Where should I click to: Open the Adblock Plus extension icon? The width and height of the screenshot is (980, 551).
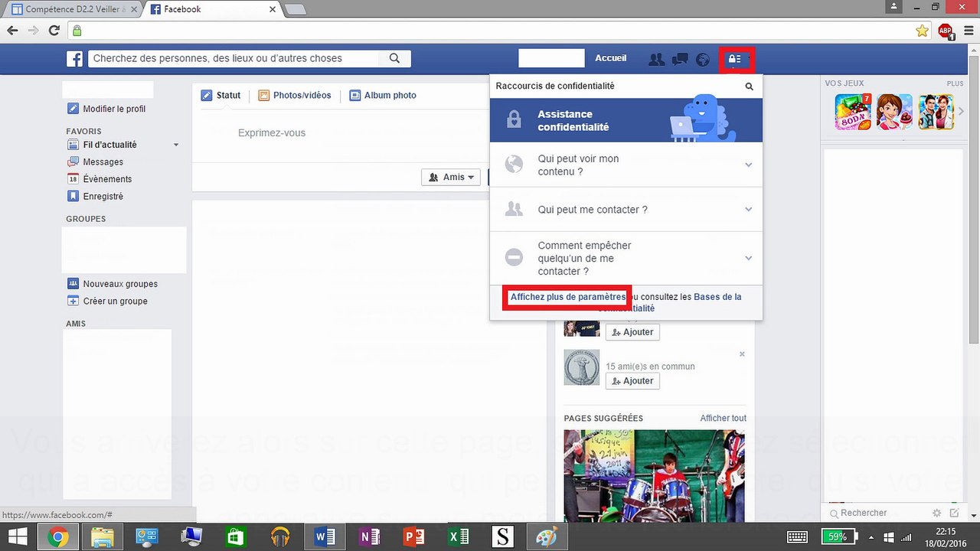946,31
